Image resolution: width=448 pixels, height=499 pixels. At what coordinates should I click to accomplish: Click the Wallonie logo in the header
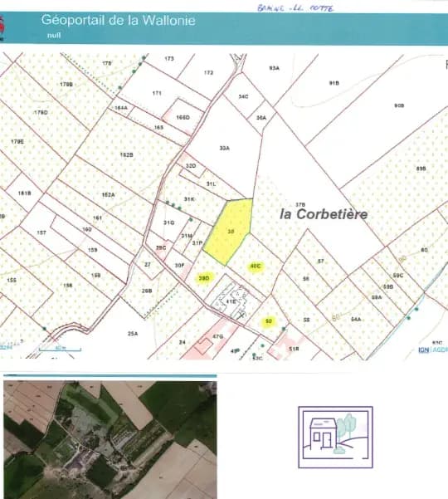(2, 28)
